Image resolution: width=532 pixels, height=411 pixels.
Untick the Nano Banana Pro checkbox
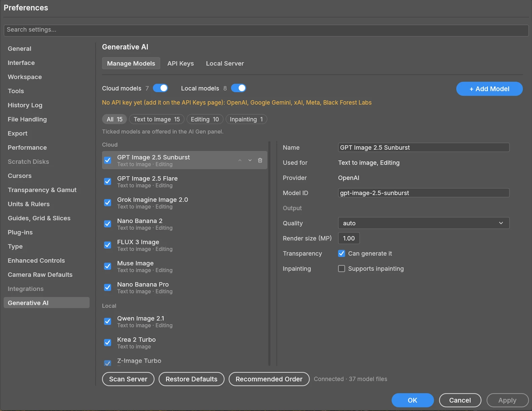(x=108, y=288)
